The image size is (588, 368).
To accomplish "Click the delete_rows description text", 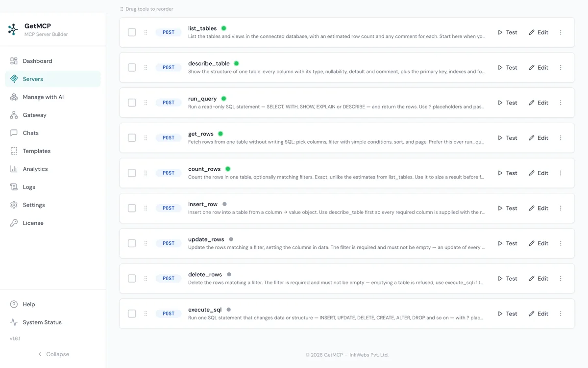I will tap(337, 283).
